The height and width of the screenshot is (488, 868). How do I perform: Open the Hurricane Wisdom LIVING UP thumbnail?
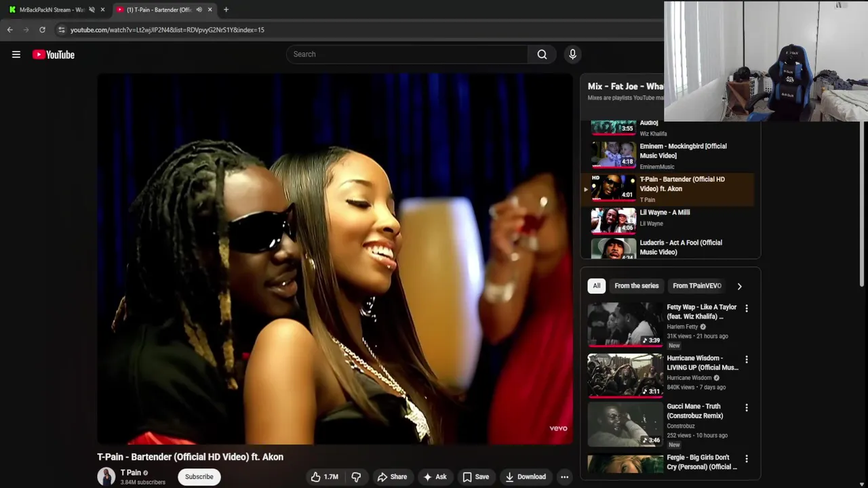coord(625,375)
